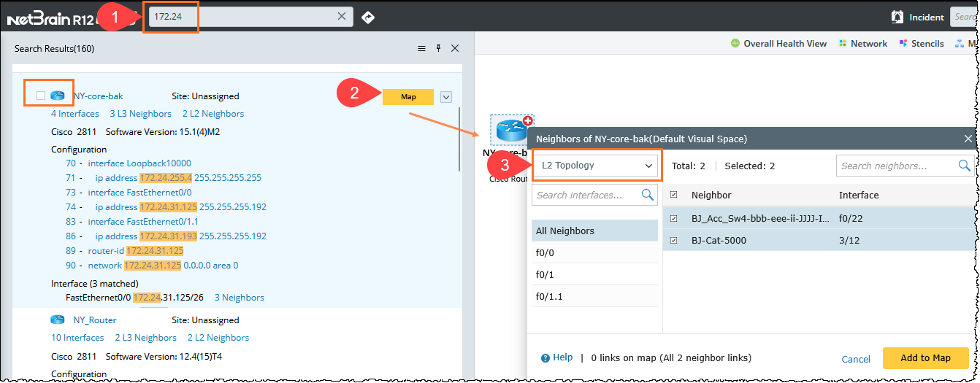Screen dimensions: 980x383
Task: Click the NY_Router device icon
Action: point(58,320)
